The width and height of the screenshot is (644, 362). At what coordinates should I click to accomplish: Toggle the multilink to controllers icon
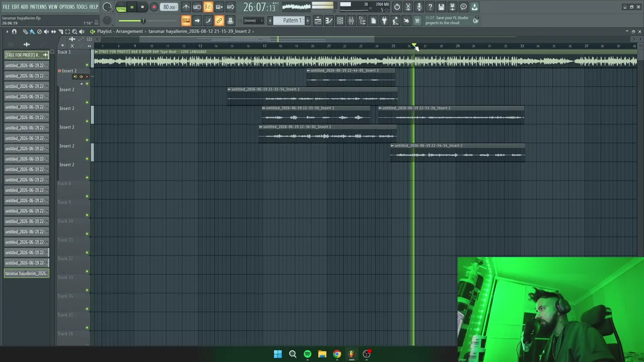[219, 21]
